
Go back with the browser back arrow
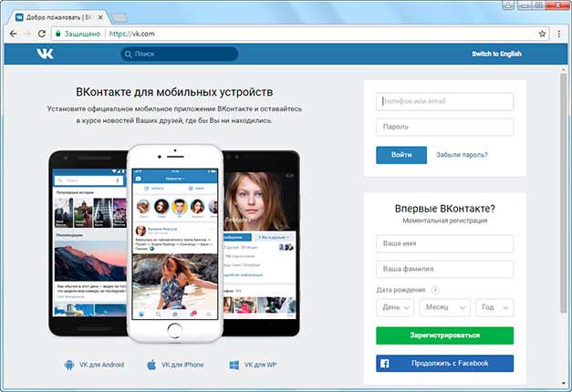pos(13,34)
